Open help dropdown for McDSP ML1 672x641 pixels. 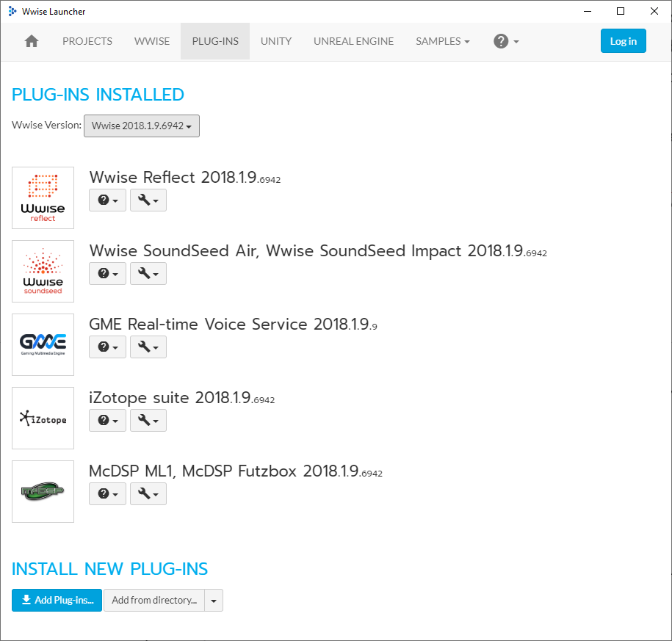pyautogui.click(x=107, y=493)
